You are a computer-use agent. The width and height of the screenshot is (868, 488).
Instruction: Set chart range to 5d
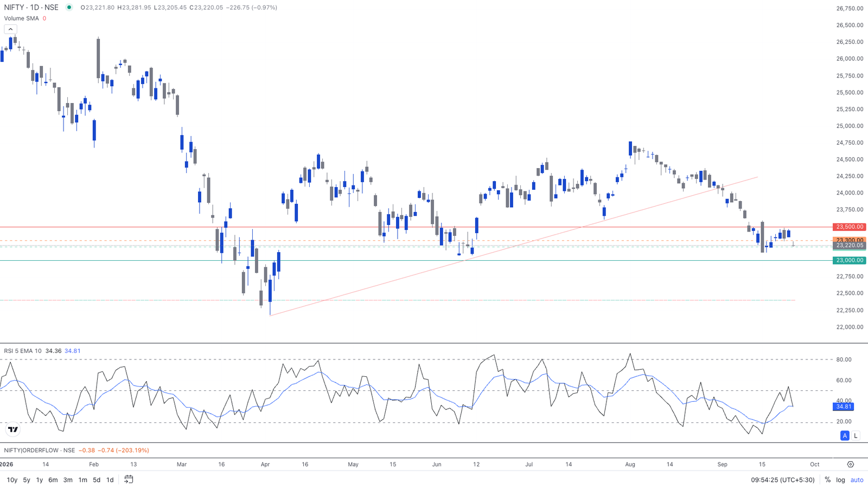tap(97, 480)
